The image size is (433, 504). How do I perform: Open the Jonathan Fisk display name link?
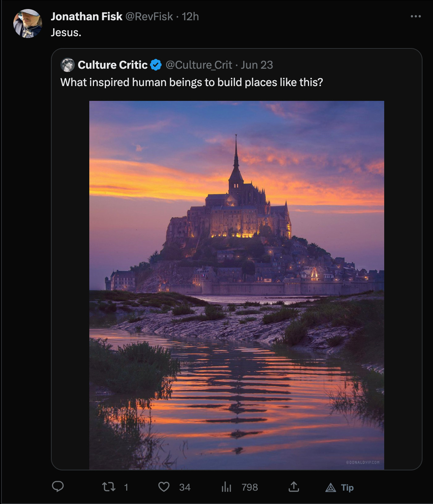click(86, 17)
